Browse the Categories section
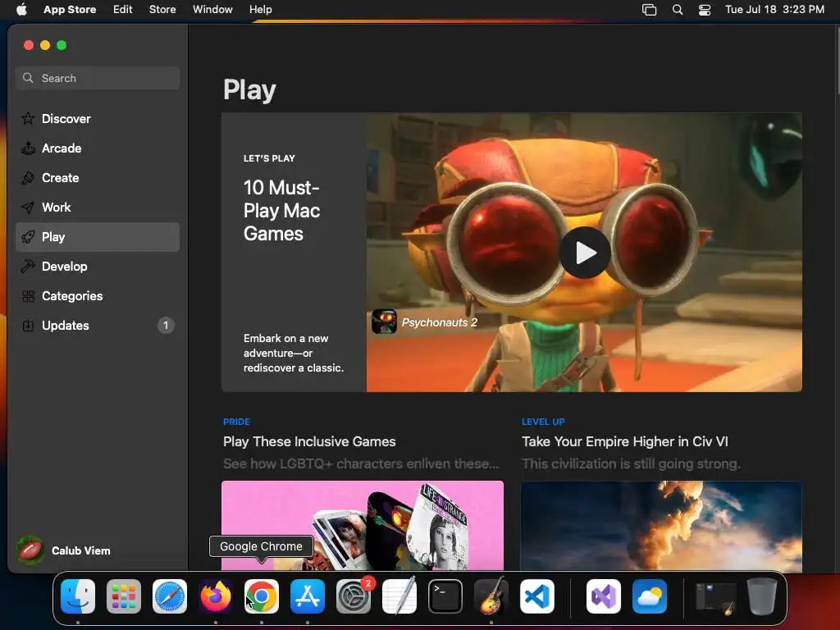The width and height of the screenshot is (840, 630). [98, 295]
